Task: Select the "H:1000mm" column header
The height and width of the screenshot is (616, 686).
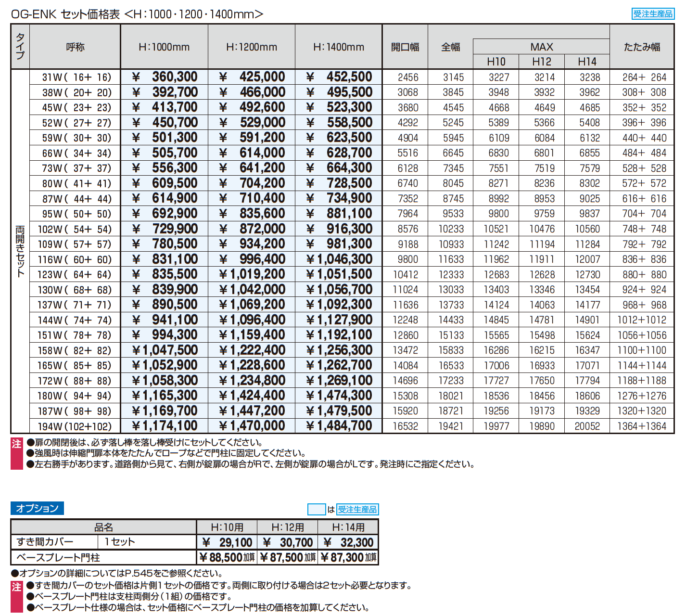Action: (164, 47)
